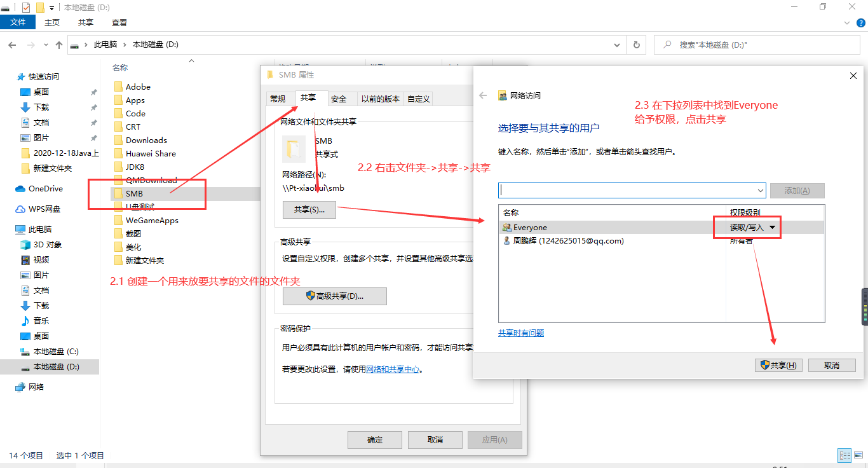Open pinned 文档 under Quick access
Image resolution: width=868 pixels, height=468 pixels.
41,122
